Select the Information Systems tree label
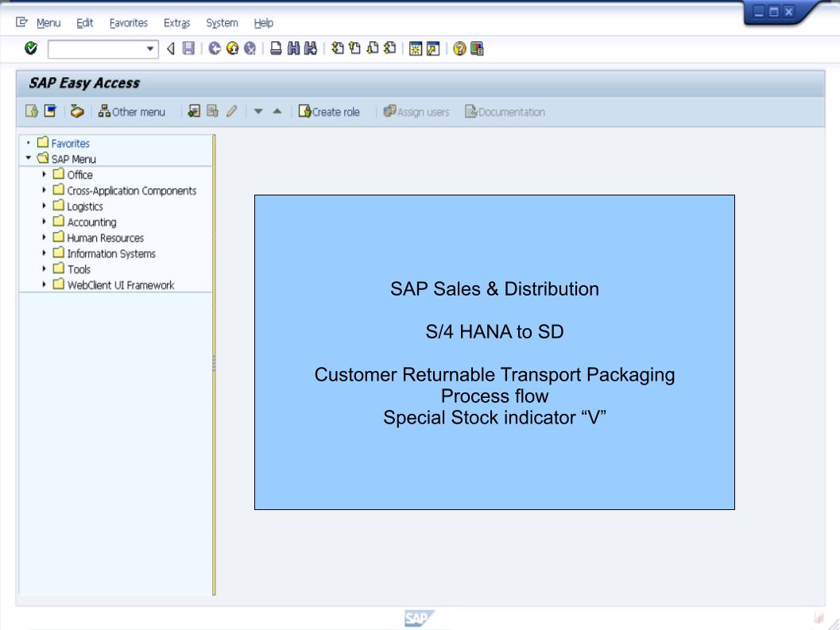The width and height of the screenshot is (840, 630). (111, 253)
